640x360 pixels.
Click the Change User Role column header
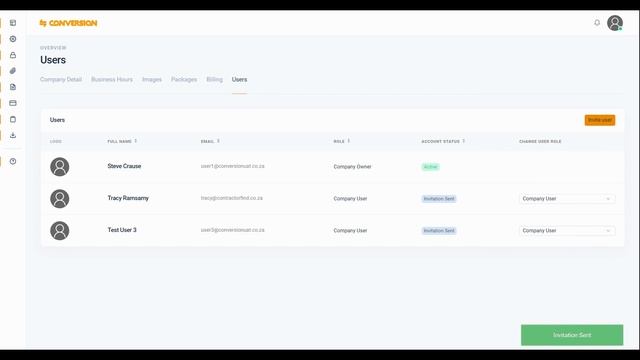click(540, 141)
